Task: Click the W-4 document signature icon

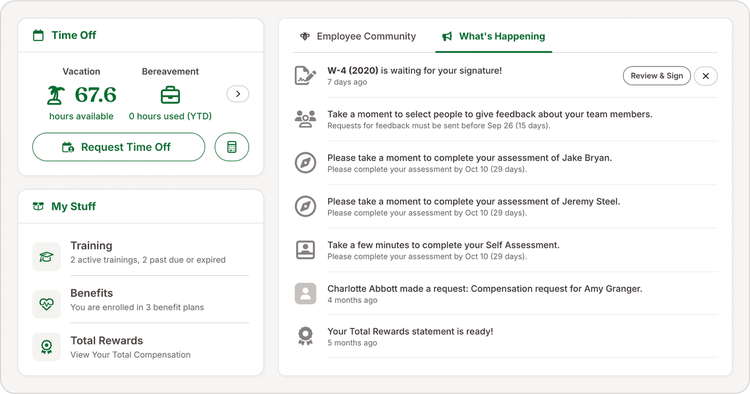Action: click(305, 76)
